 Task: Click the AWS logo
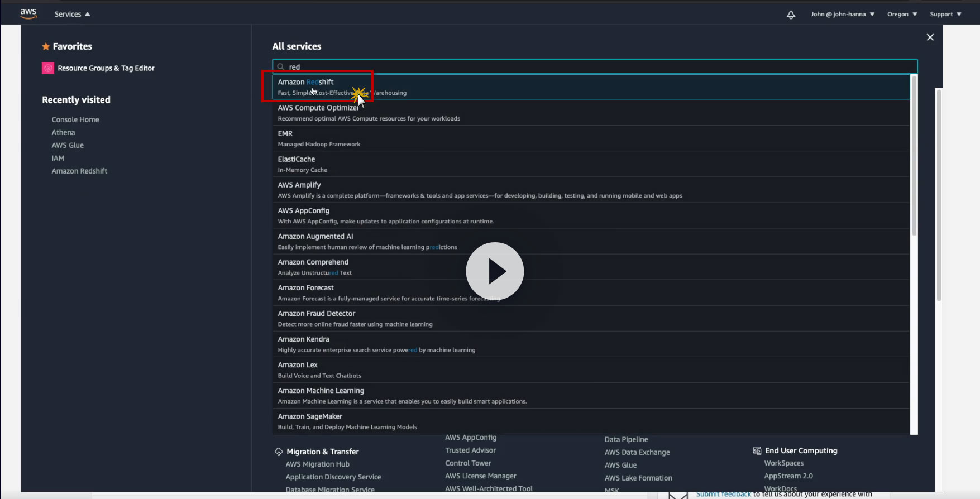28,13
